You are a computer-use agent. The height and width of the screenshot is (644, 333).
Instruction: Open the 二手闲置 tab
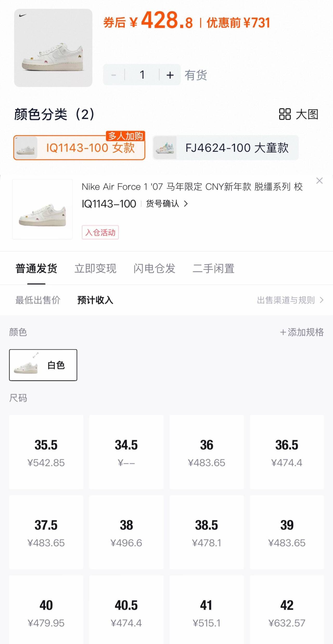(213, 268)
